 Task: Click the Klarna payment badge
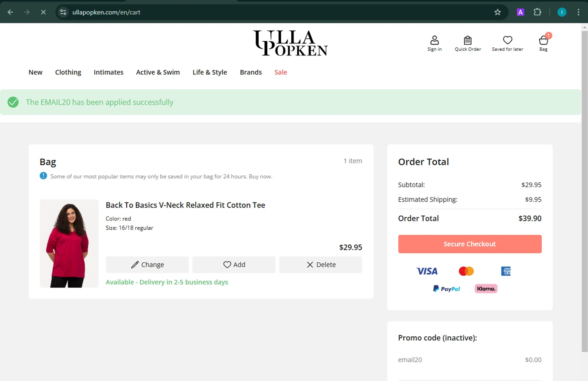pos(486,289)
